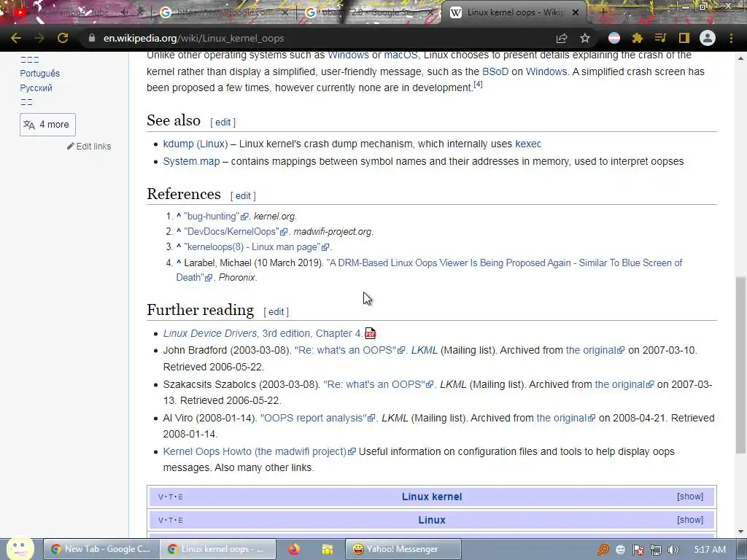The width and height of the screenshot is (747, 560).
Task: Open the striped flag extension icon
Action: coord(614,38)
